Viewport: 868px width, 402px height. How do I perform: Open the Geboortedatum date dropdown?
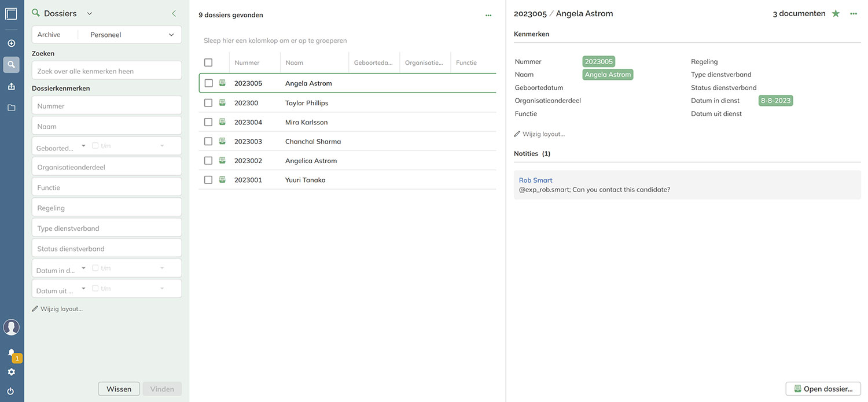pyautogui.click(x=84, y=146)
